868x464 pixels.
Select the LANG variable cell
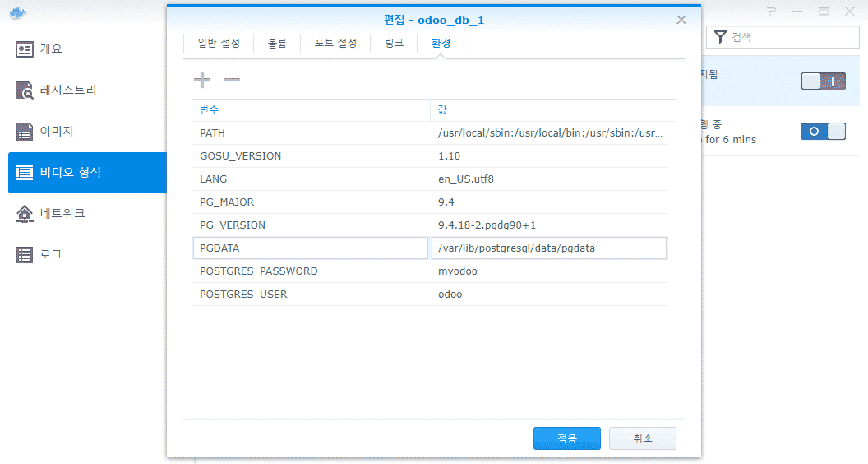point(311,179)
